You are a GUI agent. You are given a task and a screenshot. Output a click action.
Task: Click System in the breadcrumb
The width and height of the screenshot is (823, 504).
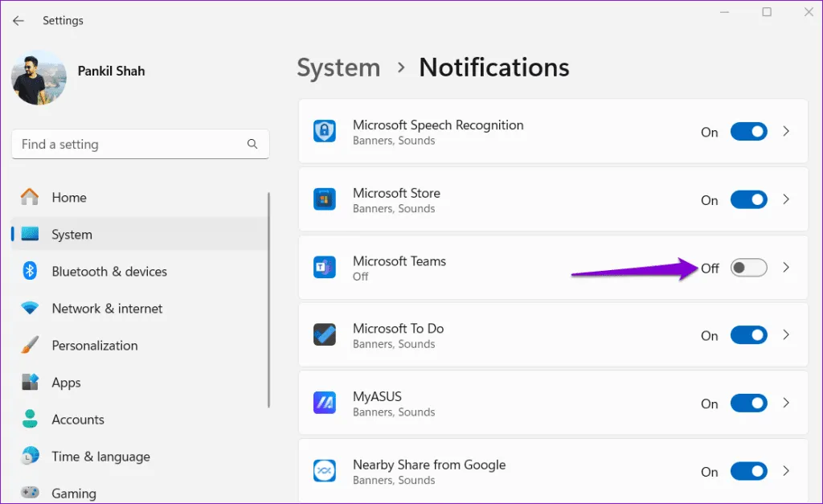click(x=338, y=68)
